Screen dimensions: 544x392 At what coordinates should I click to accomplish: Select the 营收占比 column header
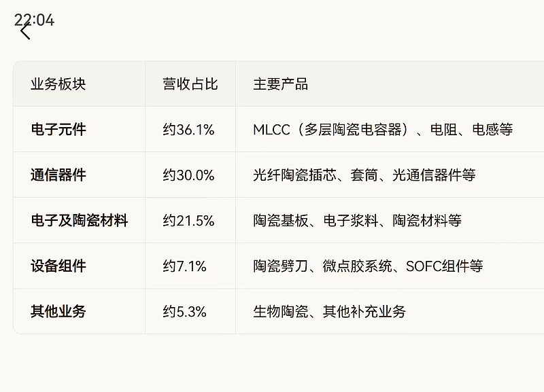(190, 84)
